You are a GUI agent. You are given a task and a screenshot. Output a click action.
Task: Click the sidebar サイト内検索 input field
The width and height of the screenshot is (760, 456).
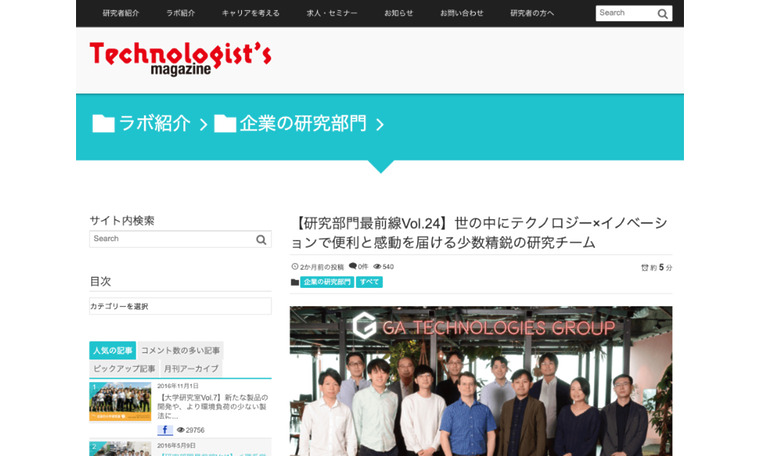click(172, 239)
